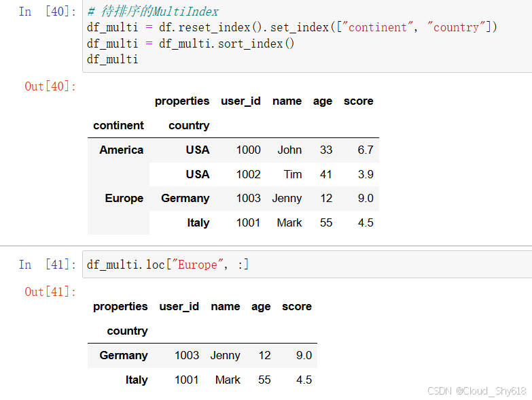Screen dimensions: 532x400
Task: Click 'score' header in Out[41] table
Action: pos(297,307)
